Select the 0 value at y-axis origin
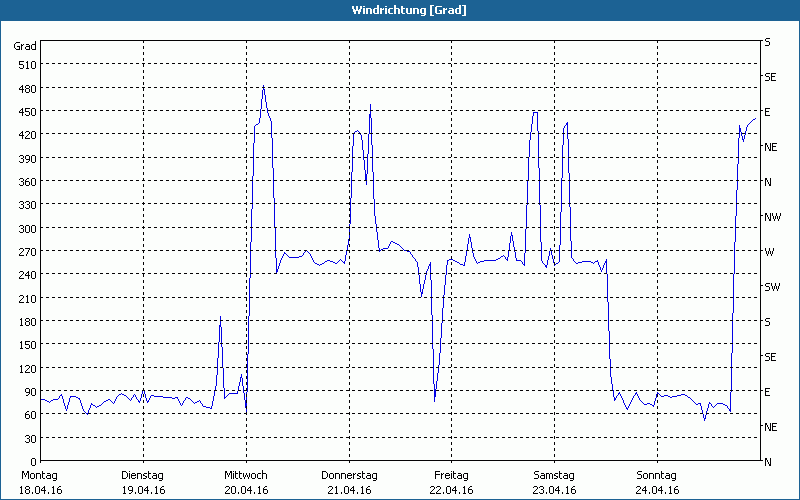The image size is (800, 500). [x=32, y=462]
